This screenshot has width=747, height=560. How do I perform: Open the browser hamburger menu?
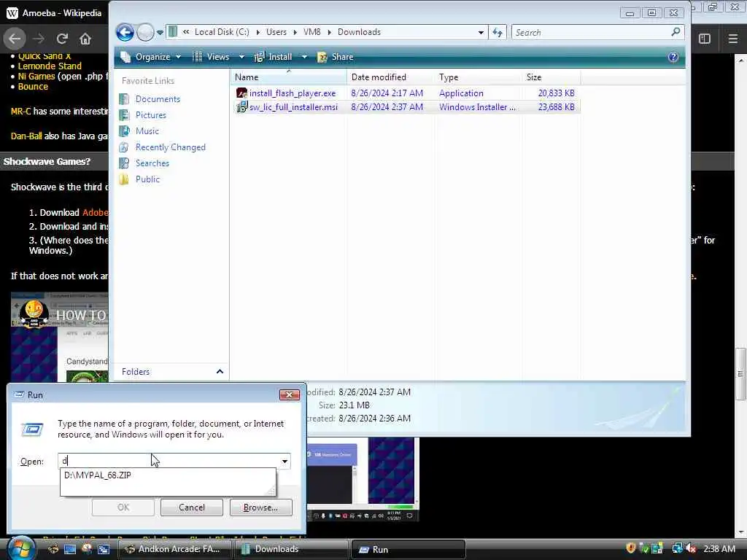pyautogui.click(x=733, y=39)
